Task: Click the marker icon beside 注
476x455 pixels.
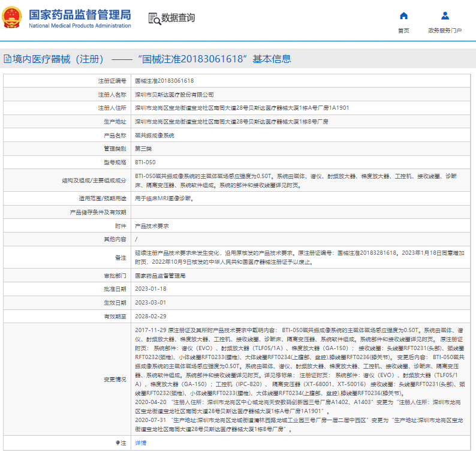Action: (118, 443)
